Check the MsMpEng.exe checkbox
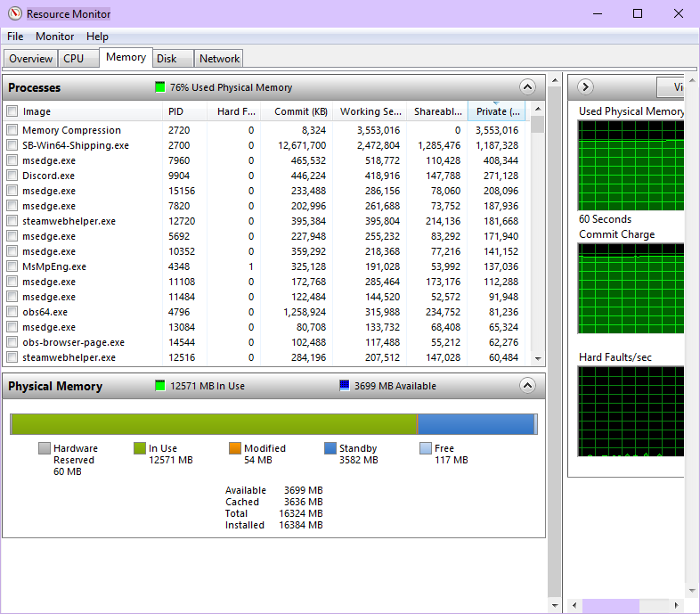Viewport: 700px width, 614px height. click(x=12, y=266)
